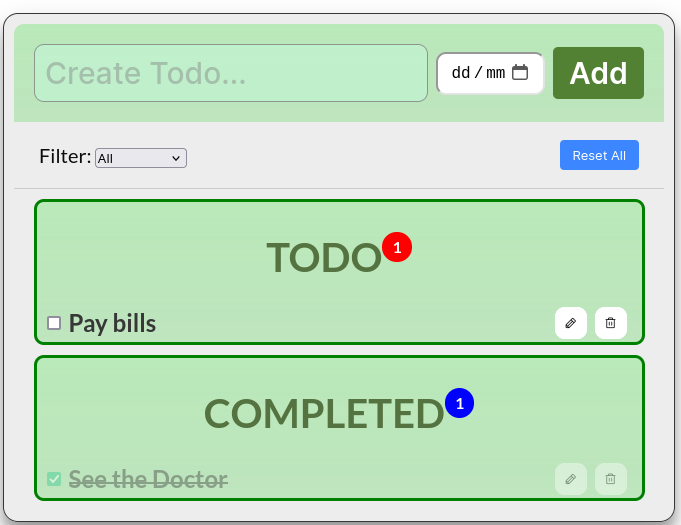This screenshot has height=525, width=681.
Task: Click the struck-through See the Doctor text
Action: pos(148,479)
